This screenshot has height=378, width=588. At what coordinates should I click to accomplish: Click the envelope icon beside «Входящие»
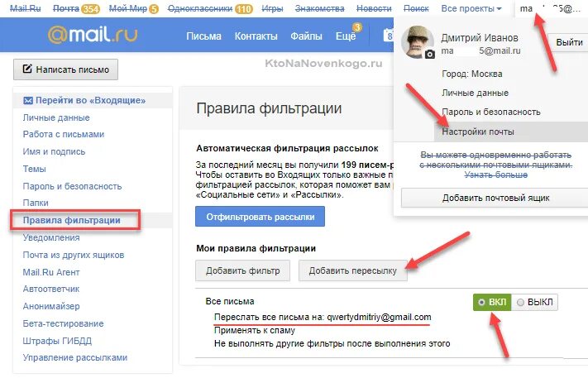coord(28,101)
